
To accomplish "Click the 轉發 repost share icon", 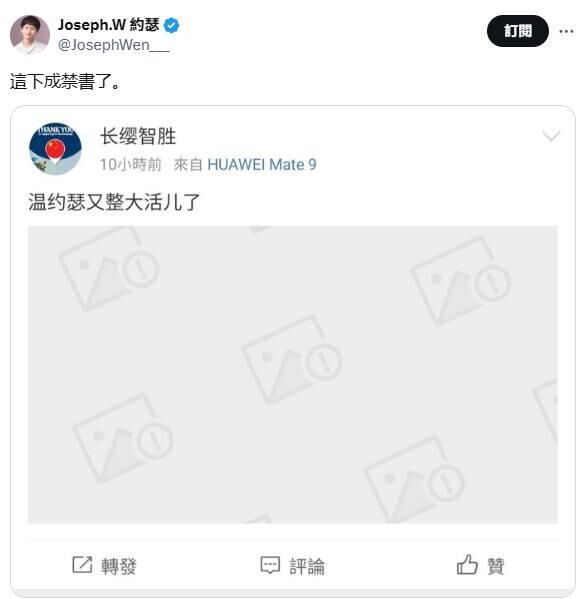I will point(82,565).
